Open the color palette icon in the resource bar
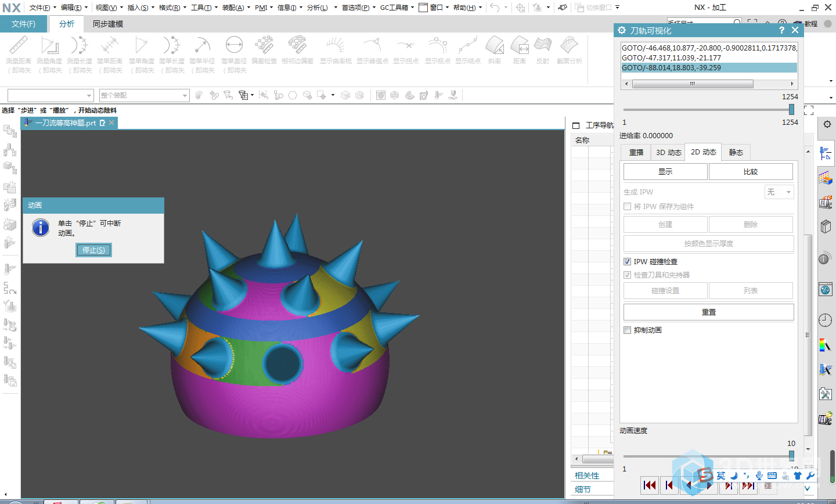The height and width of the screenshot is (504, 836). click(825, 345)
